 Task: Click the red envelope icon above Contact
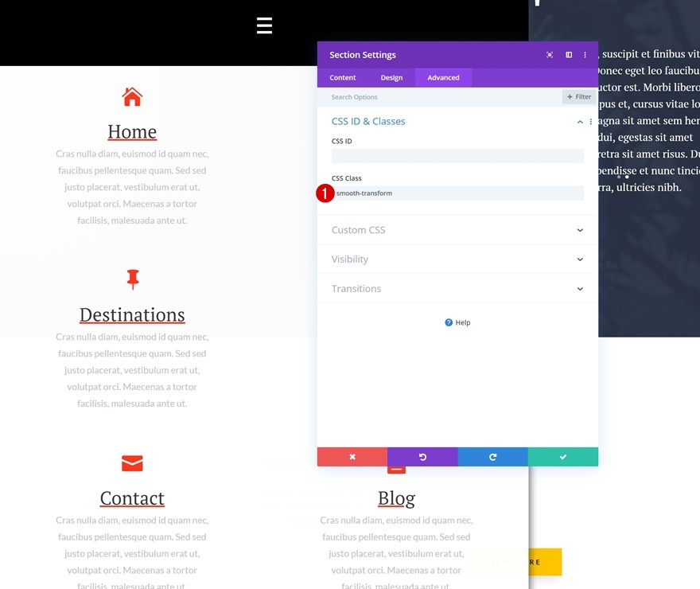pyautogui.click(x=132, y=463)
